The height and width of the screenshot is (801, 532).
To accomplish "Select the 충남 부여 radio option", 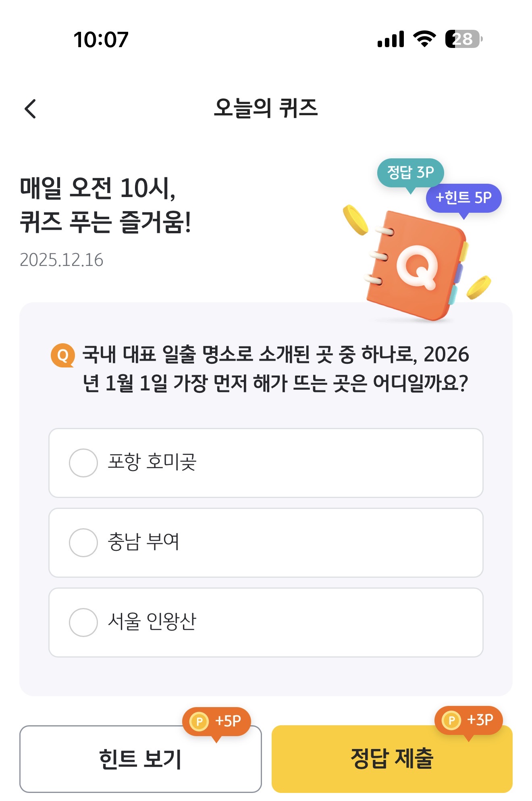I will 266,543.
